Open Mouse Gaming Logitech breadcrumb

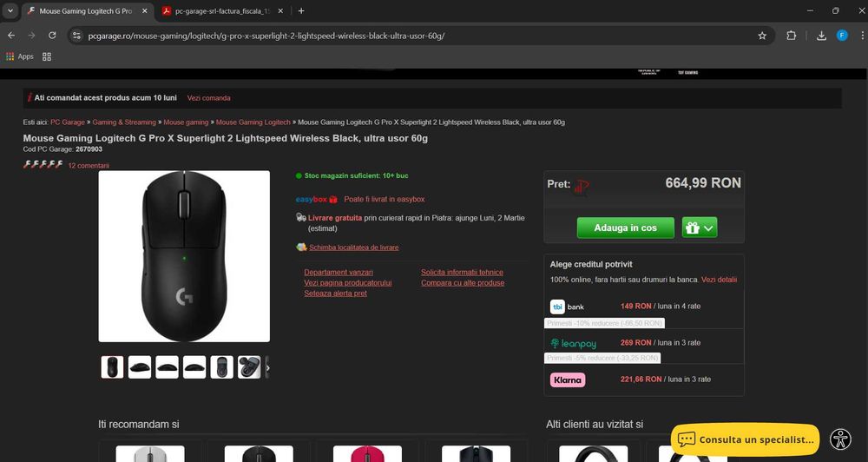(253, 122)
